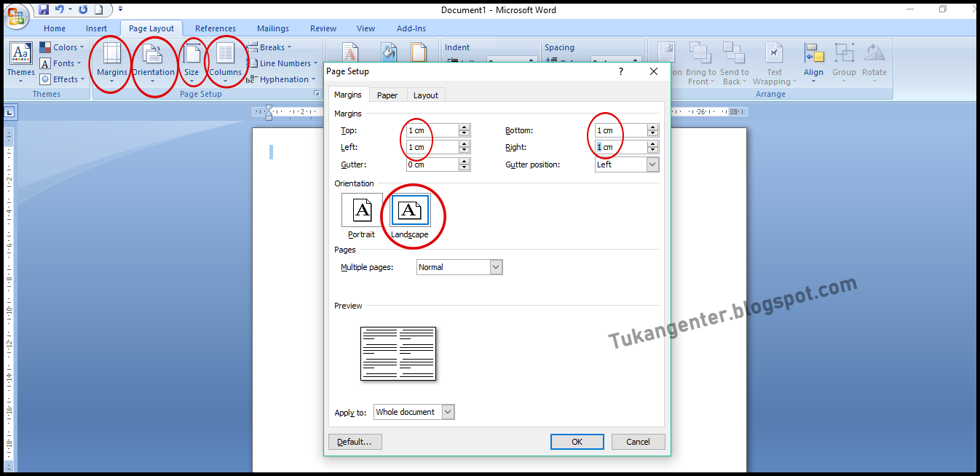Open the Rotate menu
This screenshot has width=980, height=476.
874,63
